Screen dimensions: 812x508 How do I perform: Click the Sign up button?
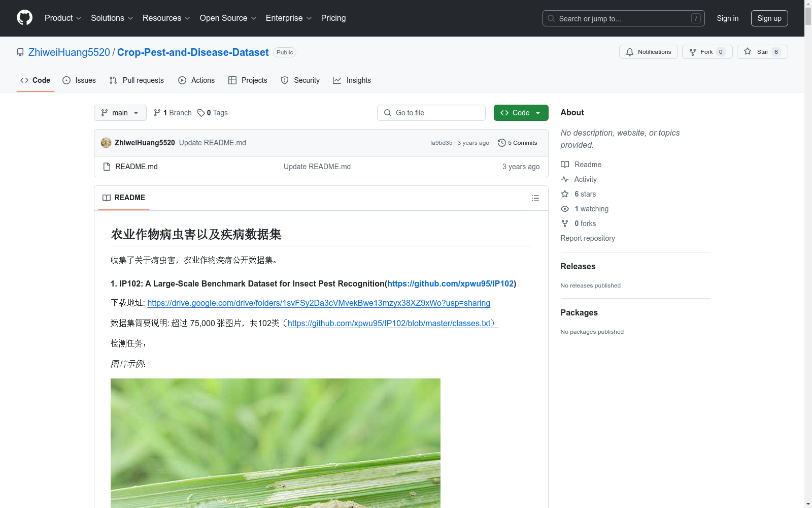769,18
